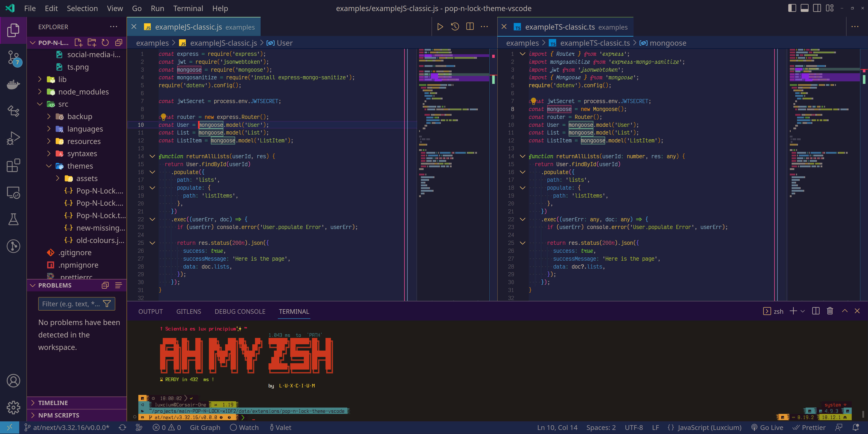Image resolution: width=868 pixels, height=434 pixels.
Task: Toggle bottom panel visibility in title bar
Action: point(804,8)
